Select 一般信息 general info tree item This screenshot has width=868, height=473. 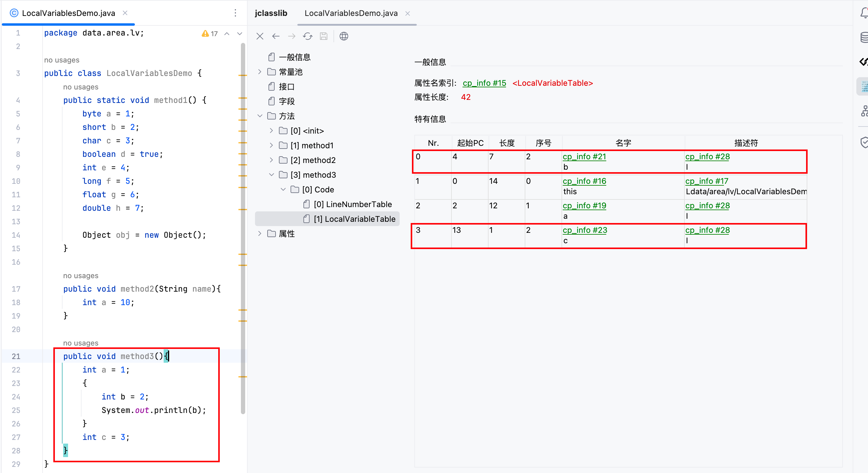(289, 57)
